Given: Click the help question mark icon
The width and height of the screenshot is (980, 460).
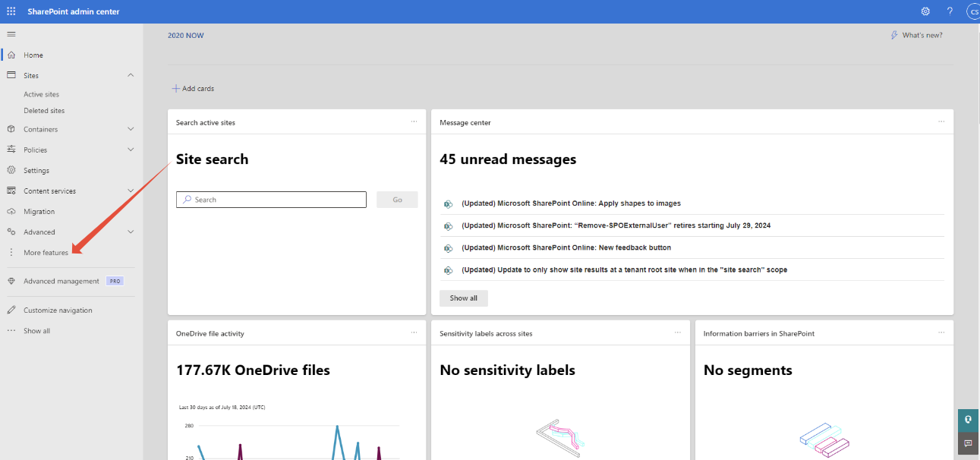Looking at the screenshot, I should (950, 11).
